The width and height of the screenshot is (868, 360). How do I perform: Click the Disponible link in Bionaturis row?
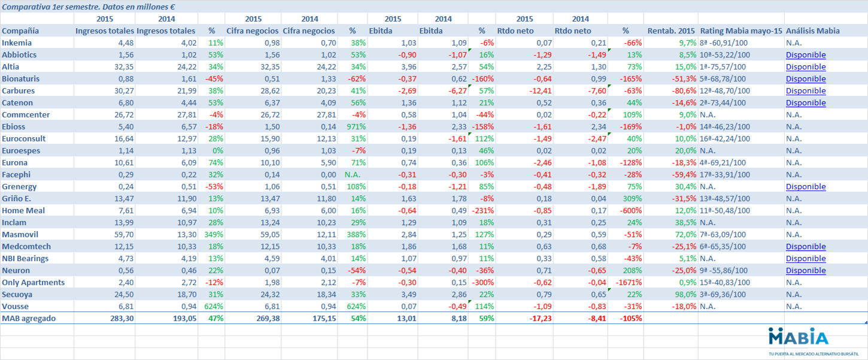[806, 78]
